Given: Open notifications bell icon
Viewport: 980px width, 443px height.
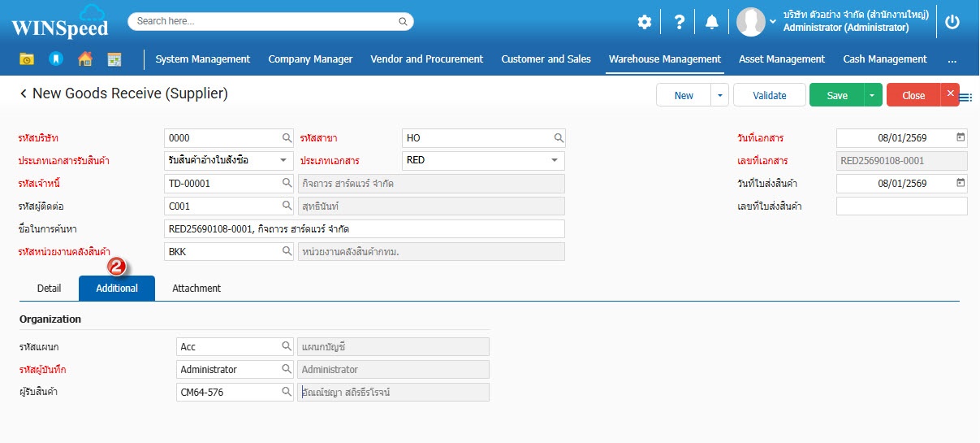Looking at the screenshot, I should coord(712,22).
